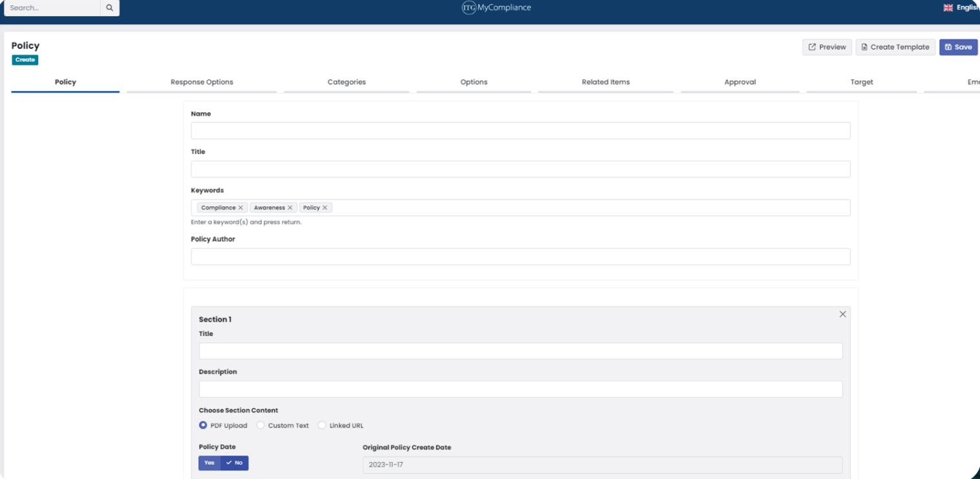980x479 pixels.
Task: Click the Create badge under Policy
Action: click(x=25, y=59)
